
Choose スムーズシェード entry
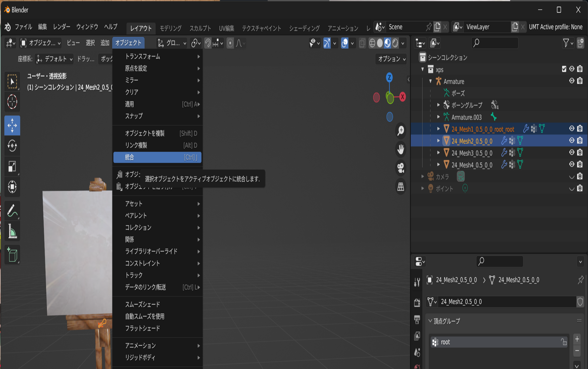[x=158, y=304]
